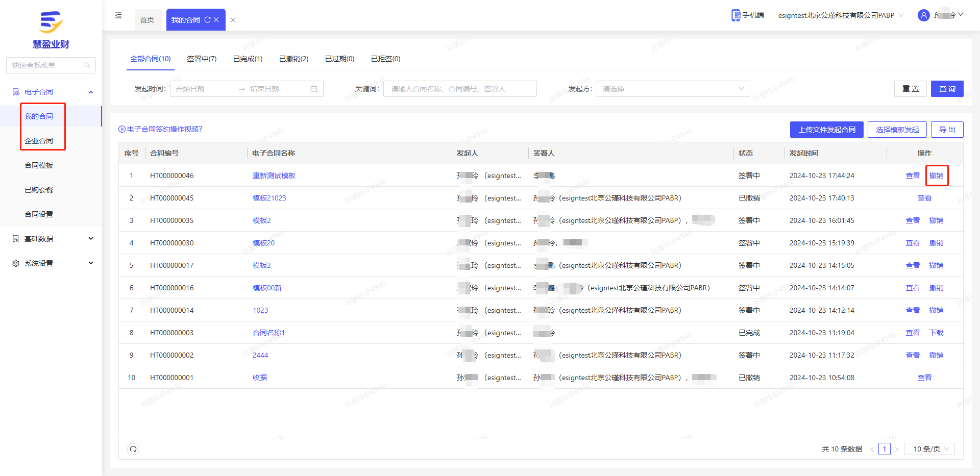The image size is (980, 476).
Task: Click the refresh icon on 我的合同 tab
Action: click(207, 20)
